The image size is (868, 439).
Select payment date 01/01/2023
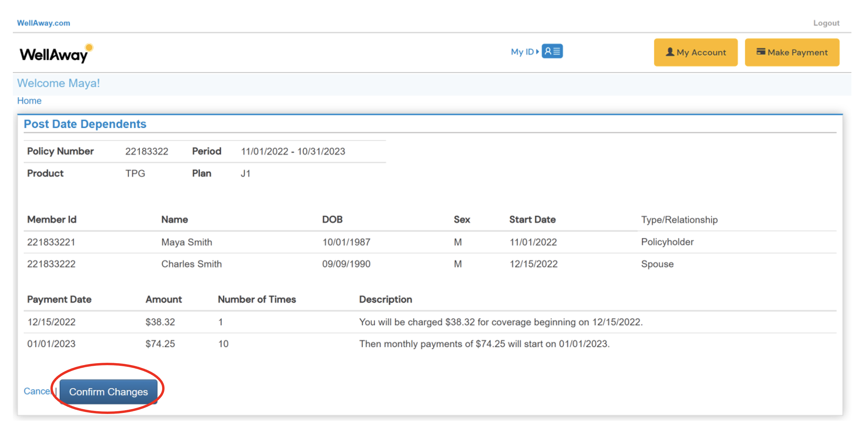[51, 344]
